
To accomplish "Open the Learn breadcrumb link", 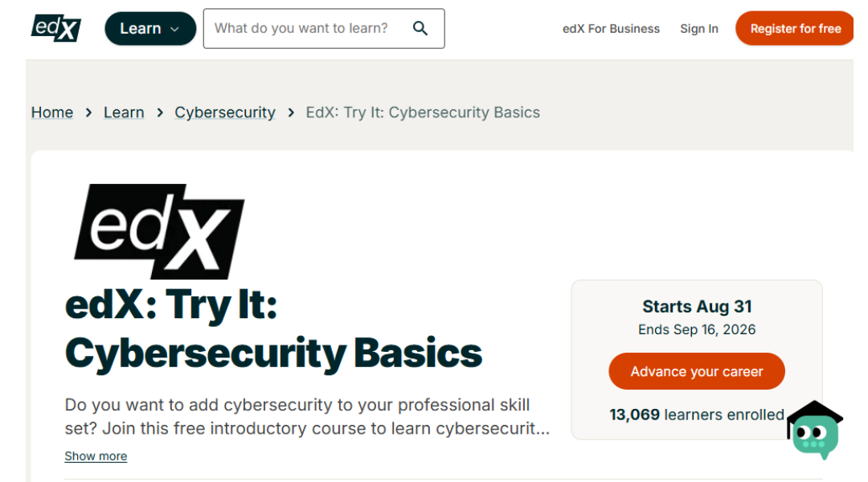I will (x=124, y=112).
